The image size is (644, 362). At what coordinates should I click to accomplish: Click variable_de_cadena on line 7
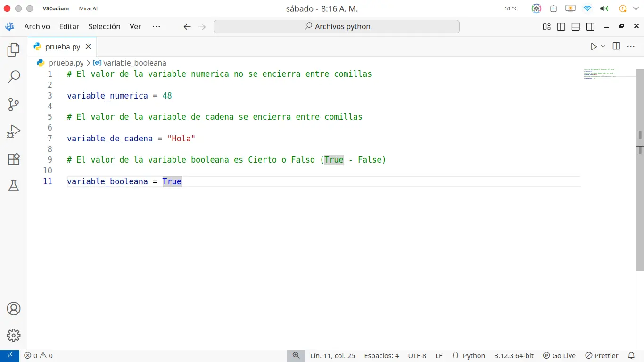coord(110,139)
